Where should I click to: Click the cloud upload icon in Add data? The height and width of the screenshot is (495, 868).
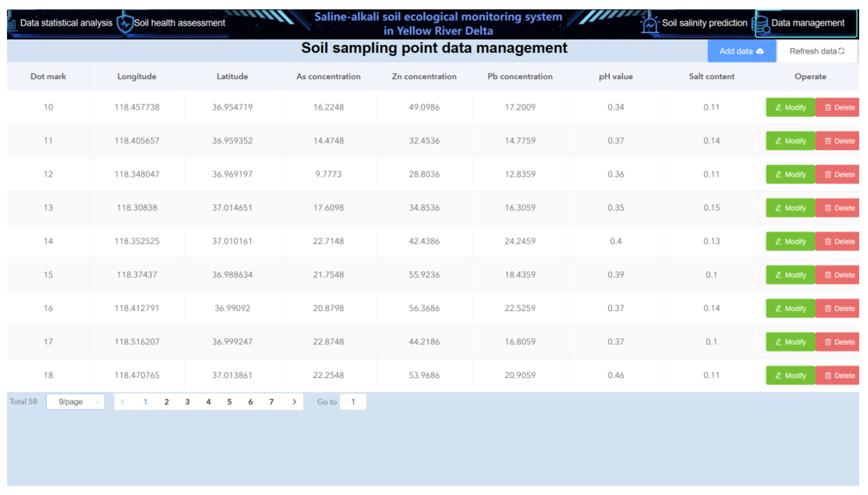tap(760, 51)
